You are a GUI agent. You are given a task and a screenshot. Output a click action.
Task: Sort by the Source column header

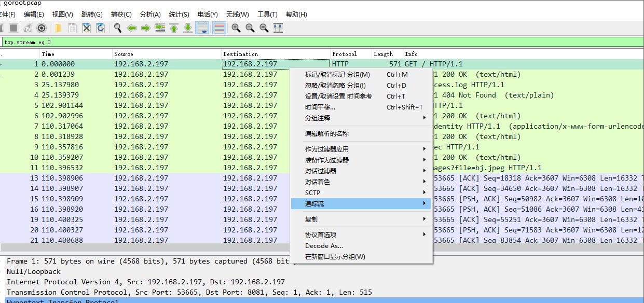pos(167,54)
